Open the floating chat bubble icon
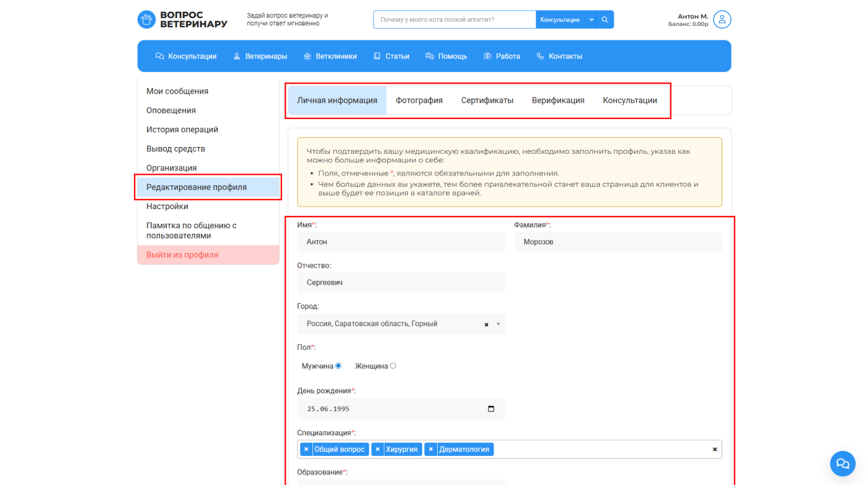The image size is (868, 485). 842,463
